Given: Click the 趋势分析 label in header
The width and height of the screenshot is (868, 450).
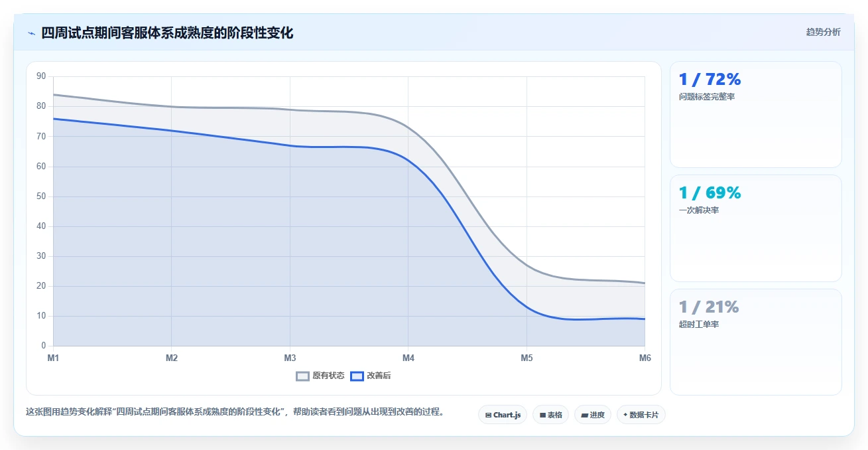Looking at the screenshot, I should (x=823, y=32).
